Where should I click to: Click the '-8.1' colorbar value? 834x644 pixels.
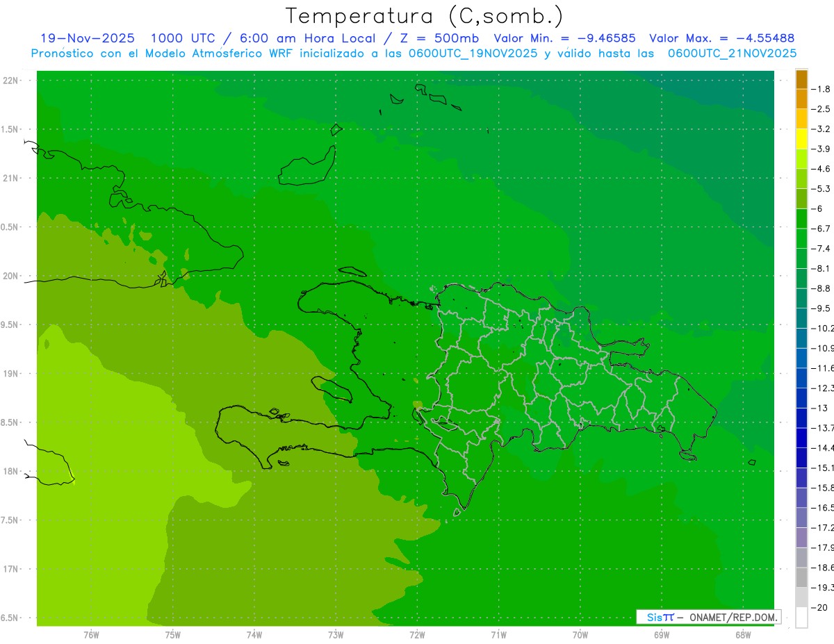coord(822,268)
